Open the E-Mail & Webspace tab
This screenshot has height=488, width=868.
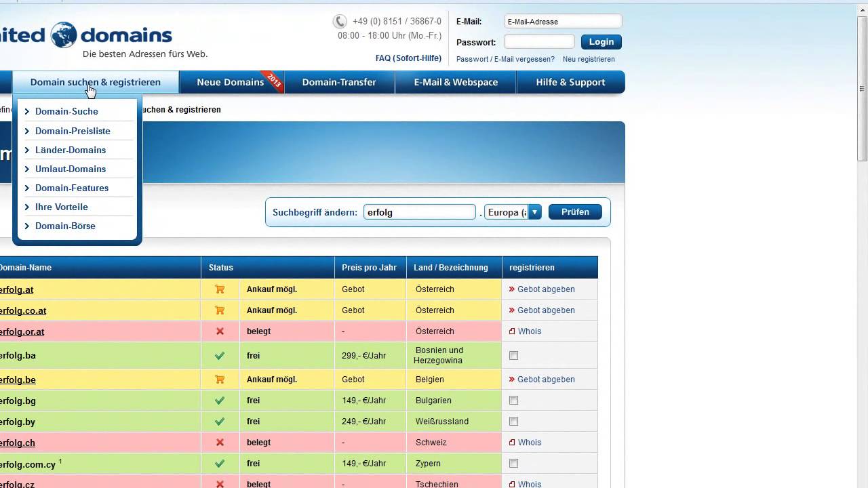456,82
